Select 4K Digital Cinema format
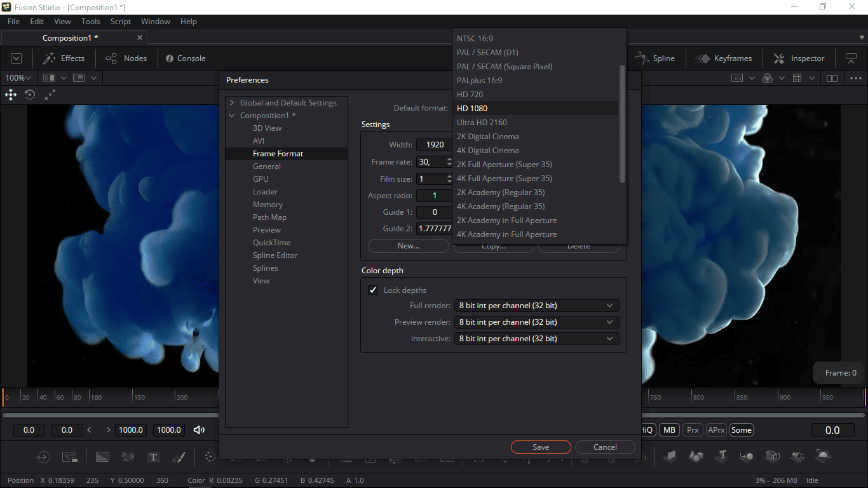 (536, 151)
